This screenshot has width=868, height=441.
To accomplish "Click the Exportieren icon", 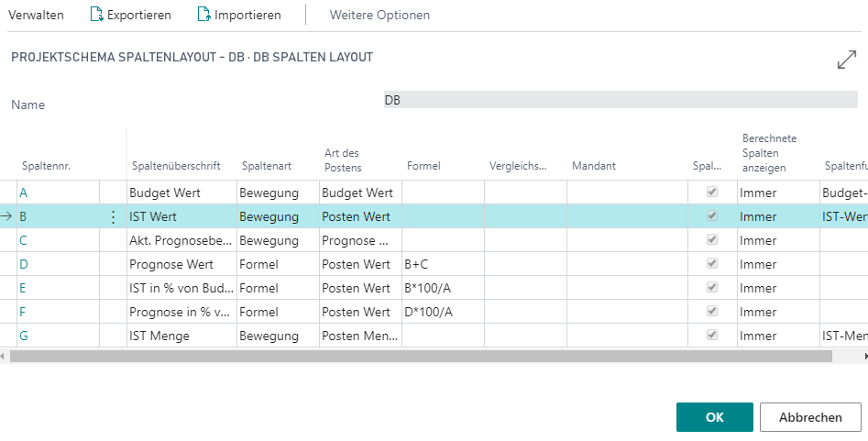I will [x=97, y=15].
